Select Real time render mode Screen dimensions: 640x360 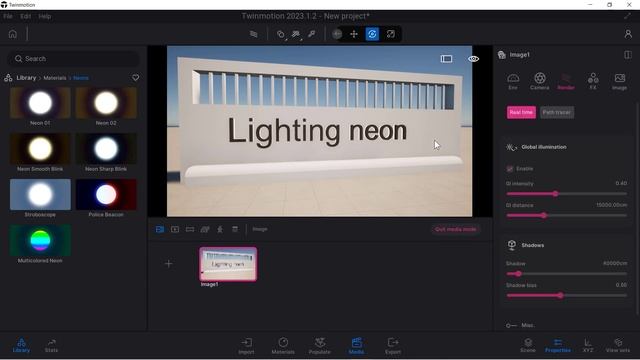pyautogui.click(x=521, y=112)
